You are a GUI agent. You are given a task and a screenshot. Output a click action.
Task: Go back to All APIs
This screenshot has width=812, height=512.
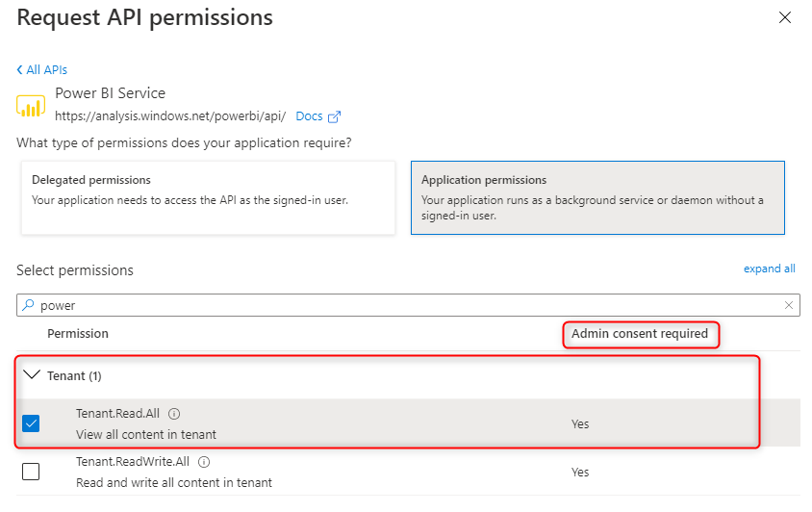coord(42,69)
